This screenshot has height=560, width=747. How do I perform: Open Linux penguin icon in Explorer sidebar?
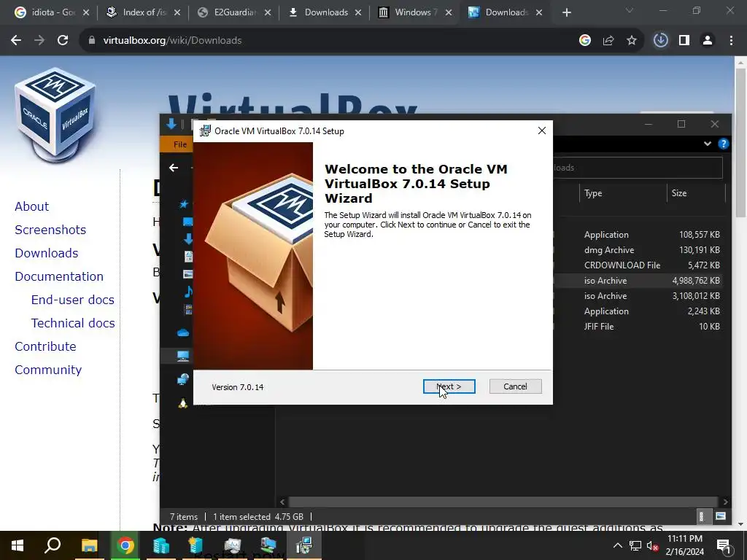click(x=183, y=403)
